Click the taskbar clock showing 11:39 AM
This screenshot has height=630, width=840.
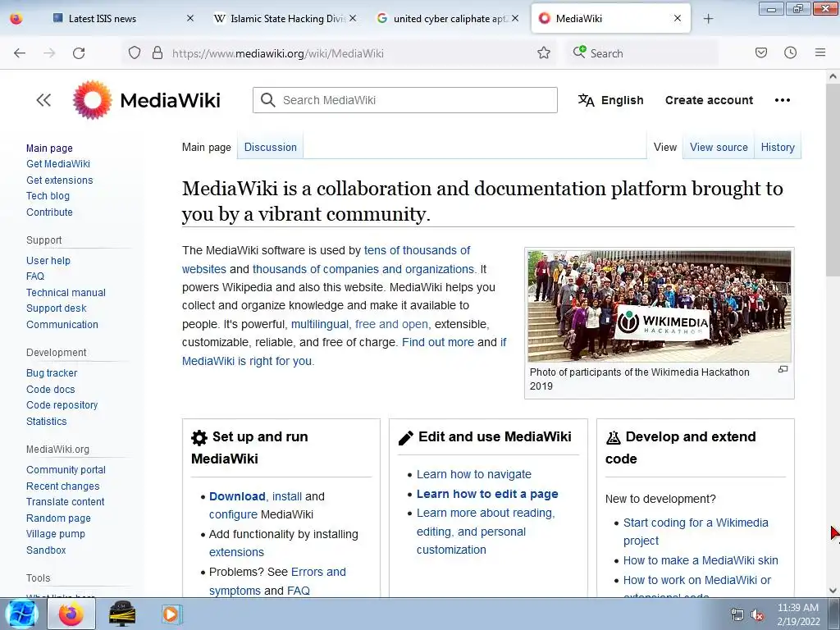click(797, 608)
